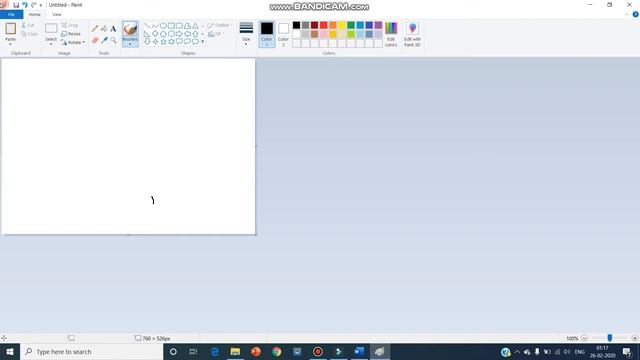Switch to the View ribbon tab
This screenshot has height=360, width=640.
tap(57, 14)
